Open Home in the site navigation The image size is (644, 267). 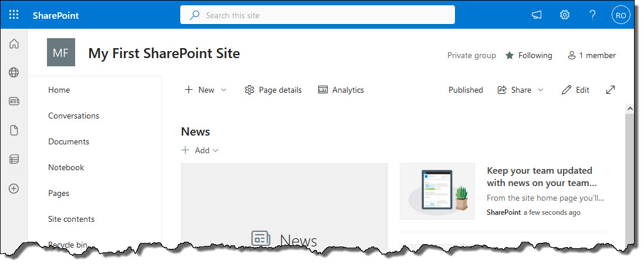tap(59, 90)
